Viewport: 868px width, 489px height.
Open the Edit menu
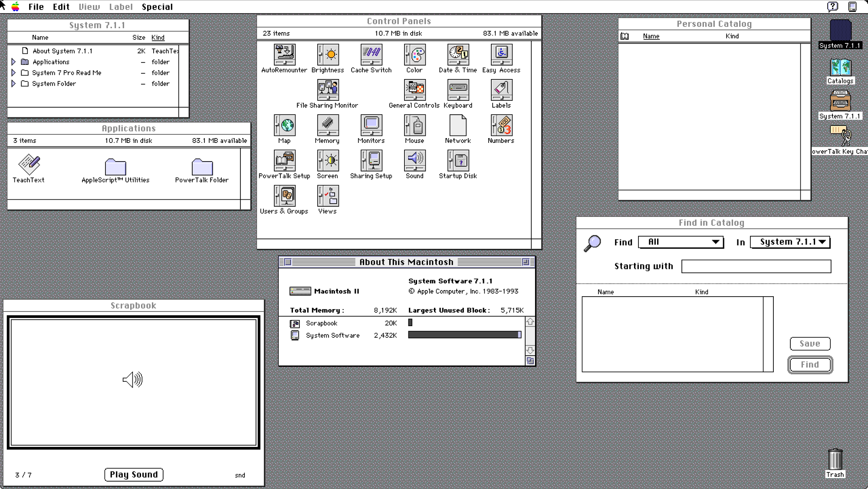pos(61,7)
